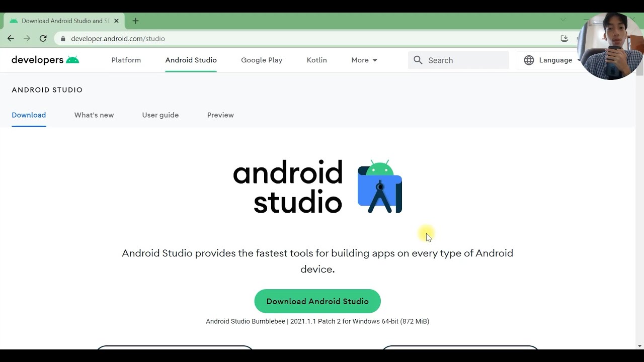Switch to the What's new tab
The image size is (644, 362).
pyautogui.click(x=94, y=115)
